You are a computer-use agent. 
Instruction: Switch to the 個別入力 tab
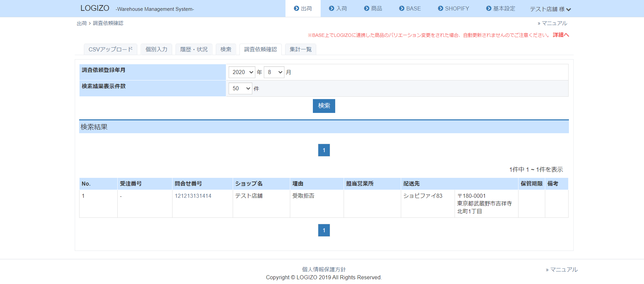pyautogui.click(x=156, y=49)
